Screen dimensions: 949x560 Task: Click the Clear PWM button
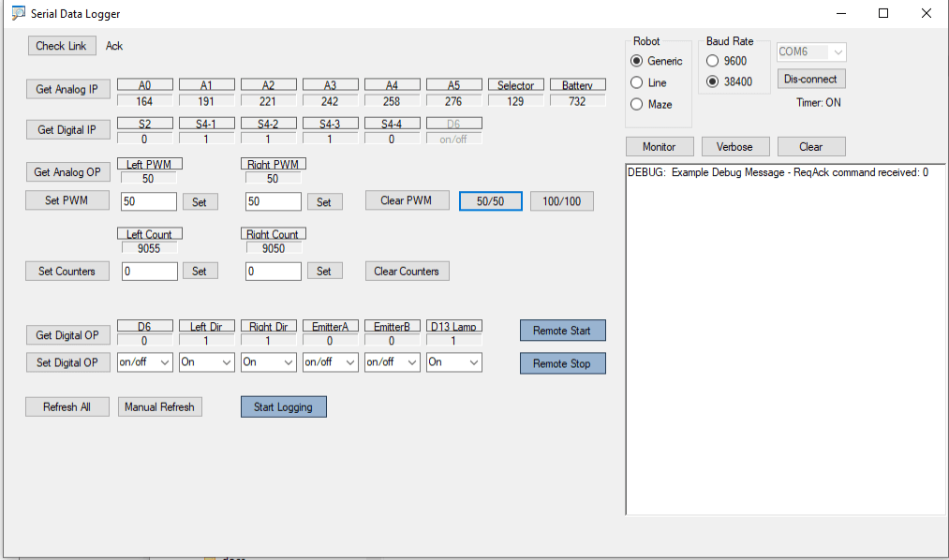pyautogui.click(x=408, y=200)
